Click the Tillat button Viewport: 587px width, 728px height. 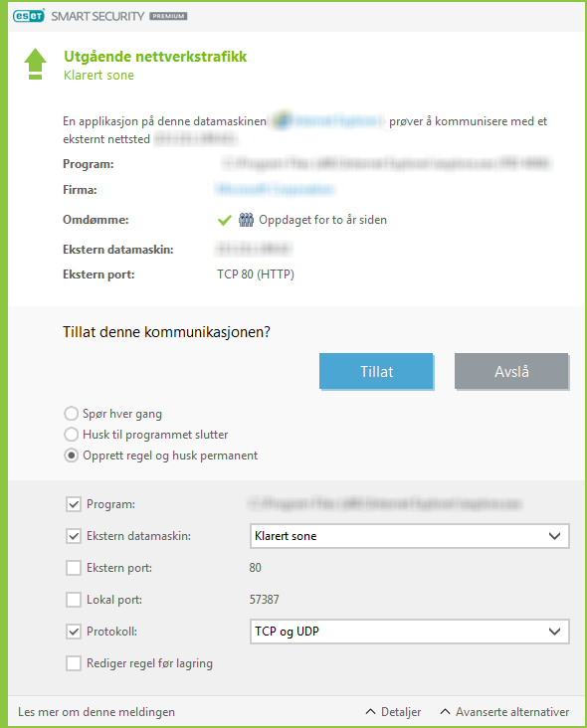tap(376, 371)
